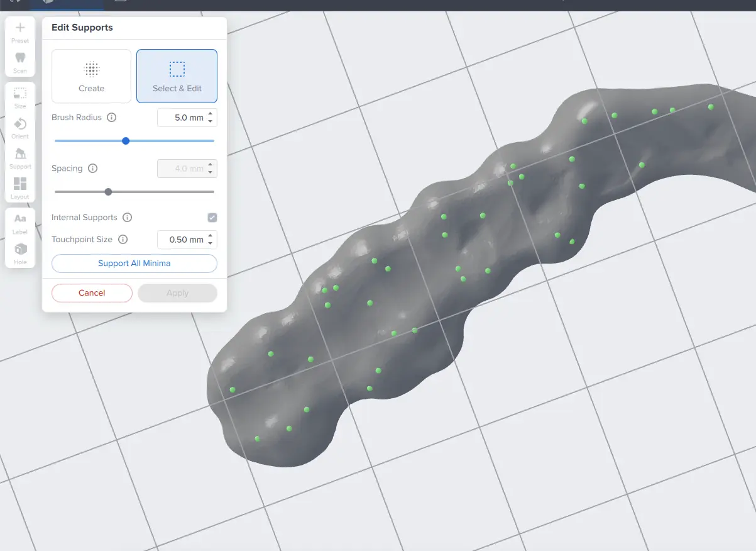
Task: Open the Layout tool
Action: click(20, 188)
